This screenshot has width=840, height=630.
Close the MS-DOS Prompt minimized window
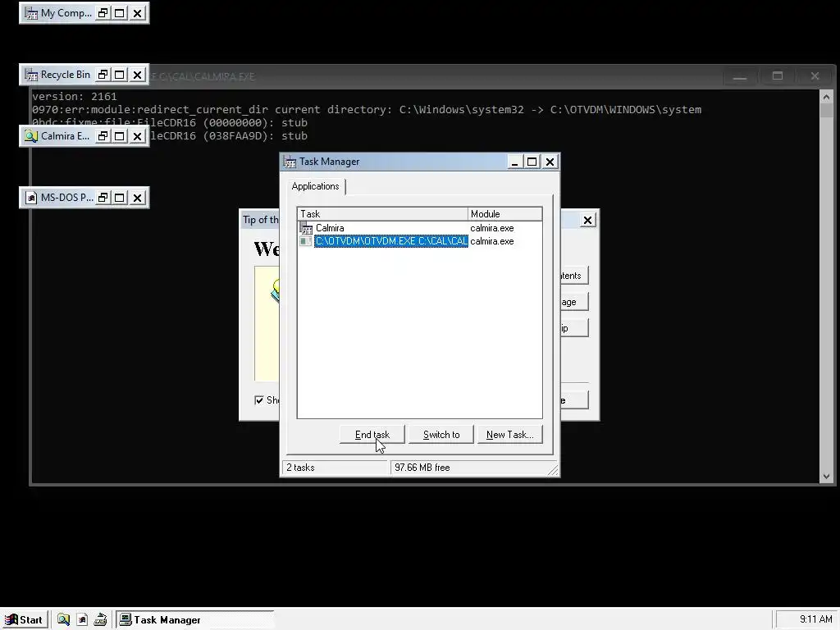coord(138,199)
